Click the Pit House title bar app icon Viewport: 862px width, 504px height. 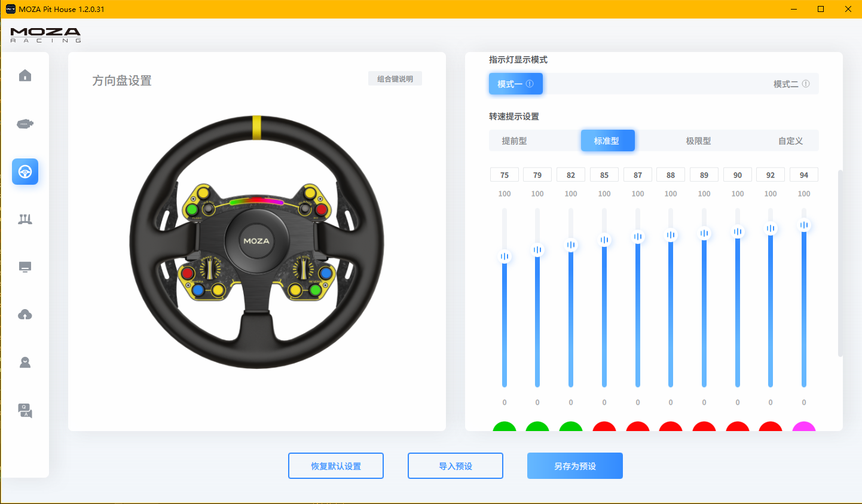(11, 9)
